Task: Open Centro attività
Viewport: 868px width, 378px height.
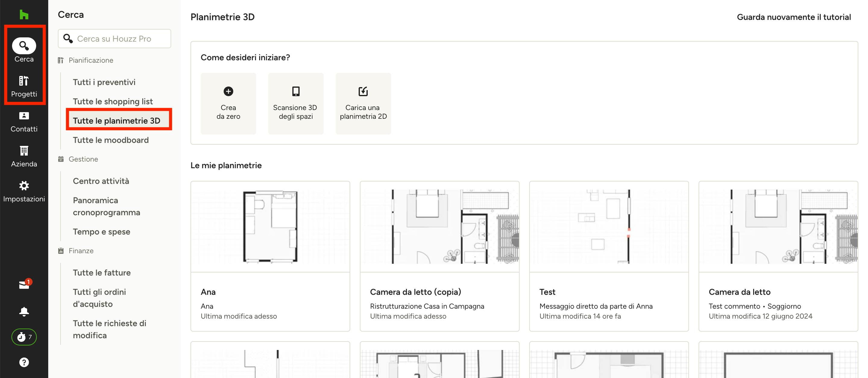Action: (101, 181)
